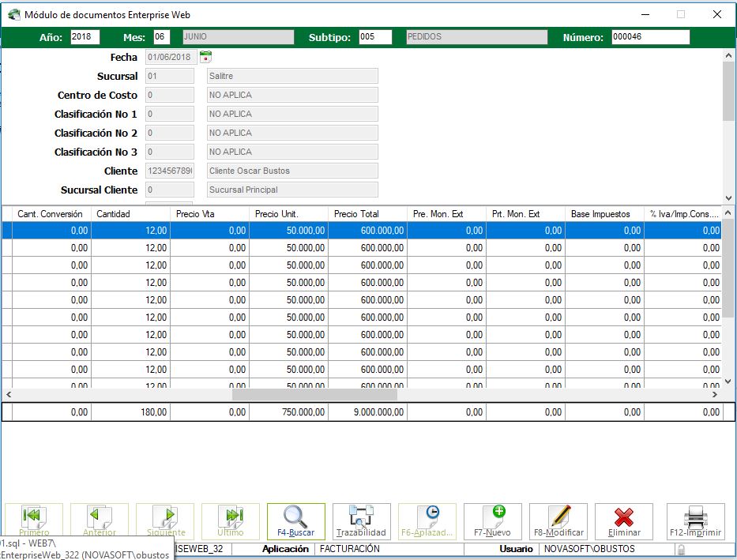Image resolution: width=737 pixels, height=560 pixels.
Task: Click the F8-Modificar pencil icon
Action: (x=558, y=517)
